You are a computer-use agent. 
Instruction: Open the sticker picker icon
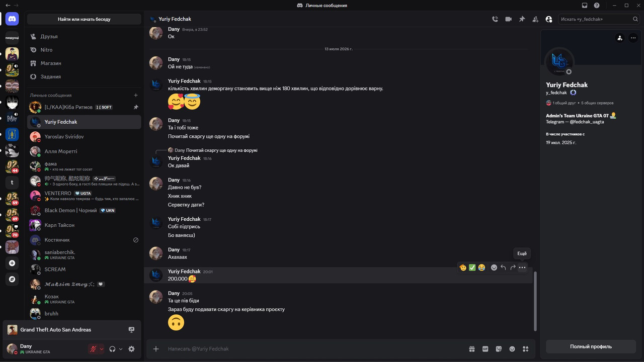499,349
